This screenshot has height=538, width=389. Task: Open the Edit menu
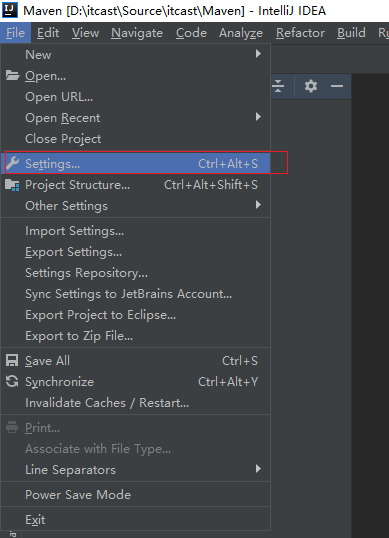(48, 33)
